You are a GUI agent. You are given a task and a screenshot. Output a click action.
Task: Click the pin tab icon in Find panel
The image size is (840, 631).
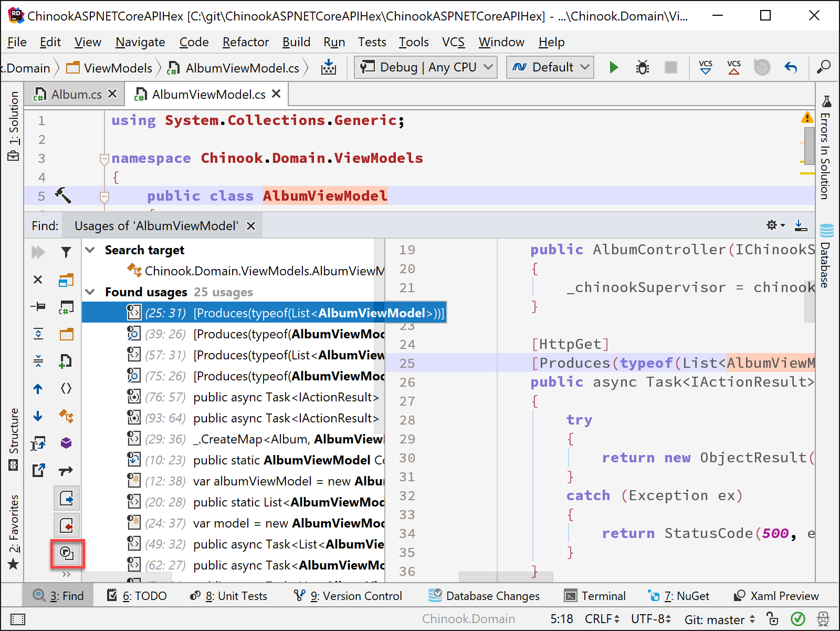pyautogui.click(x=38, y=306)
